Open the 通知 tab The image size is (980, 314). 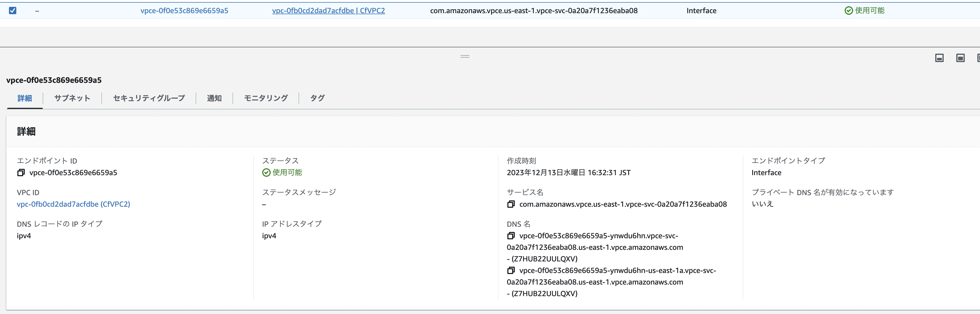click(214, 98)
